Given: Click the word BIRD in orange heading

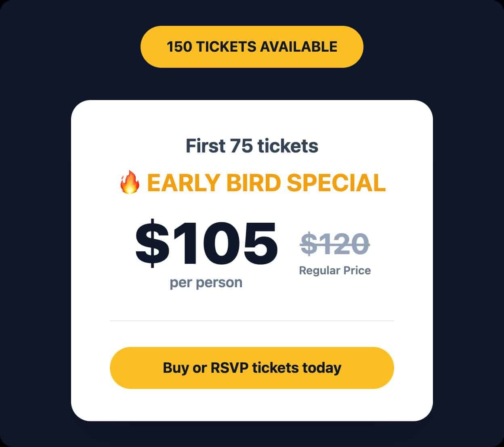Looking at the screenshot, I should click(253, 183).
